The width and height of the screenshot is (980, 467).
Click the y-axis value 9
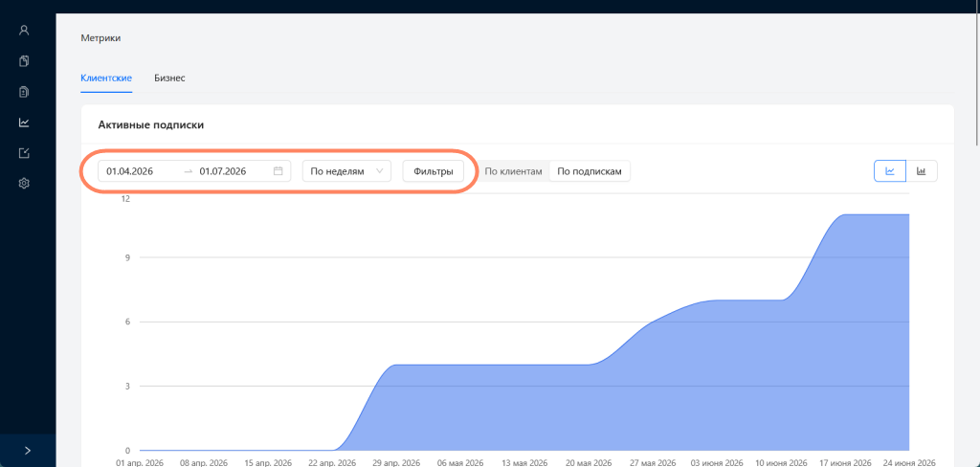coord(127,256)
